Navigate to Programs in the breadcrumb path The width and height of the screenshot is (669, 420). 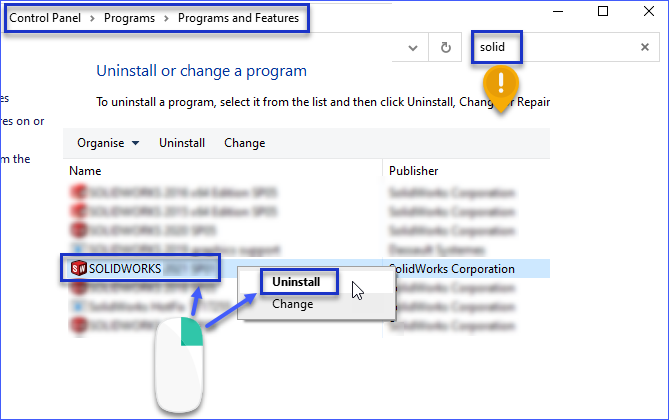pyautogui.click(x=131, y=18)
